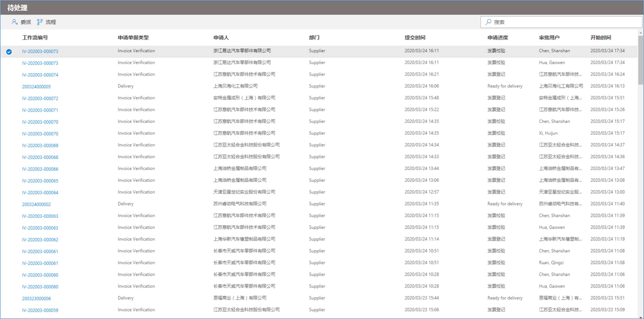Click the 流程 workflow diagram icon

[39, 22]
